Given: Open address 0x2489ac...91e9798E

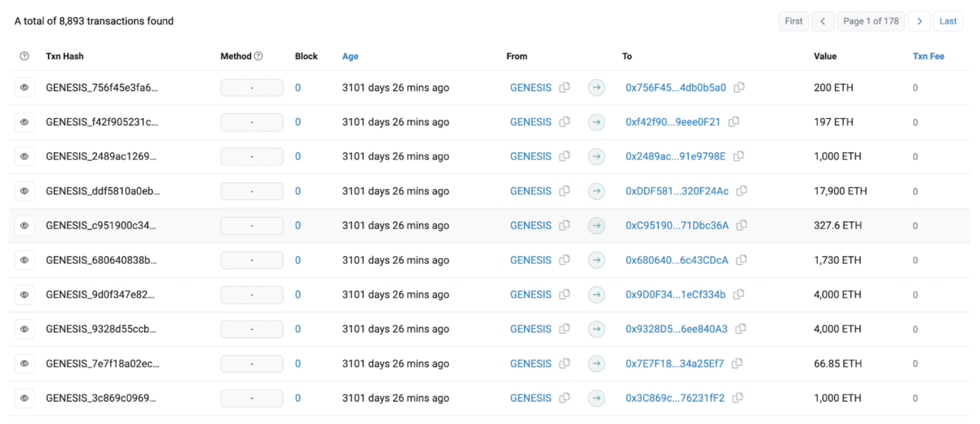Looking at the screenshot, I should click(675, 157).
